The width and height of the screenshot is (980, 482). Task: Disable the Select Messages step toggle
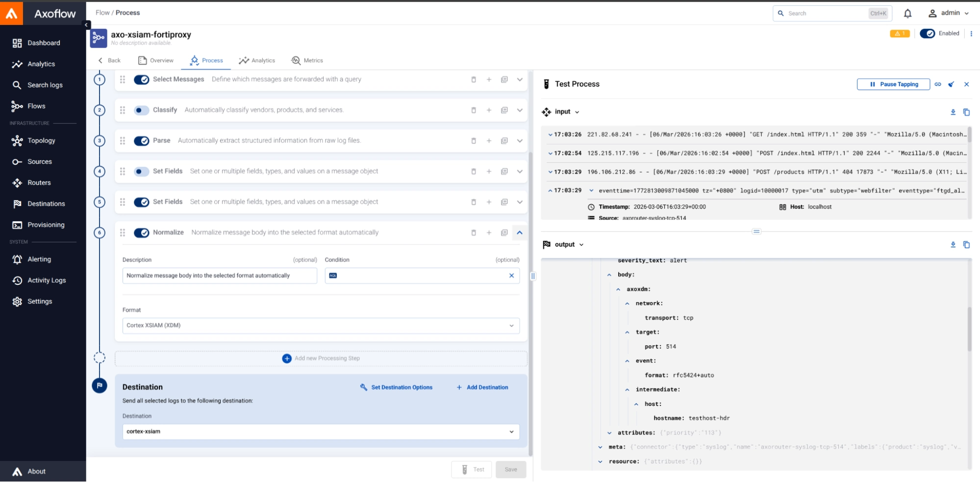pos(142,79)
